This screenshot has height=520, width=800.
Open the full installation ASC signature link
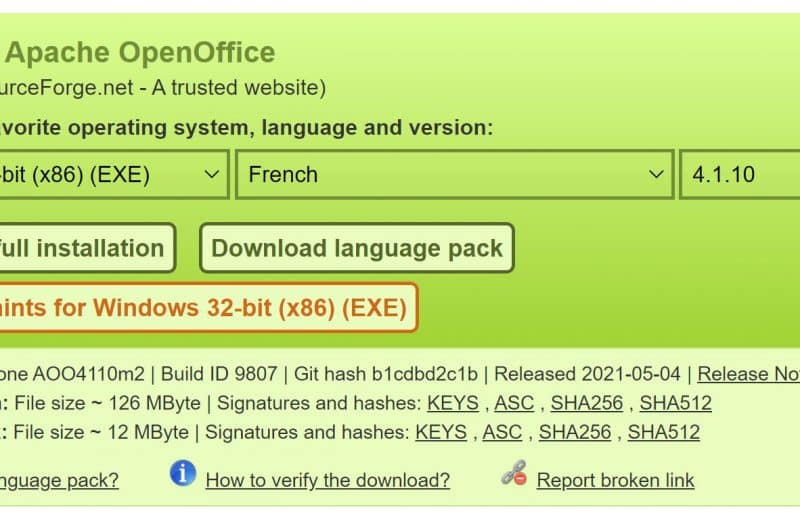tap(514, 403)
